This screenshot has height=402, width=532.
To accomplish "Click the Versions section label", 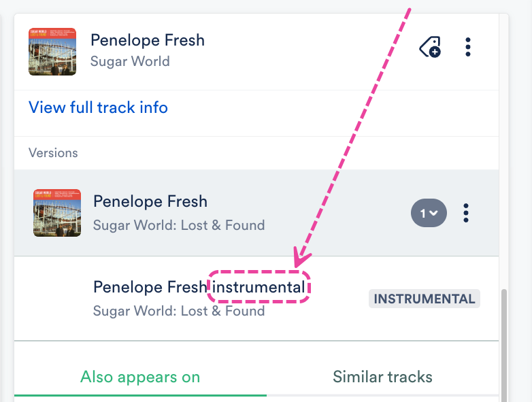I will point(53,153).
